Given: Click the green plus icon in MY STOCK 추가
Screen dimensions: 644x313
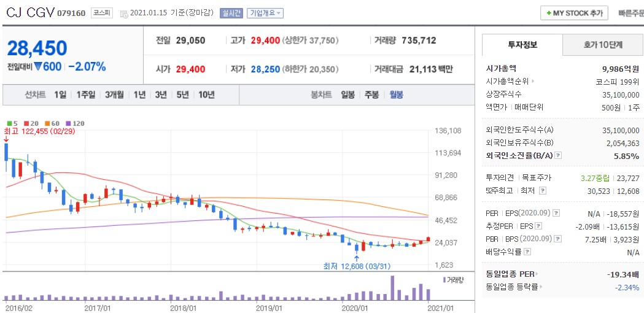Looking at the screenshot, I should click(x=548, y=13).
